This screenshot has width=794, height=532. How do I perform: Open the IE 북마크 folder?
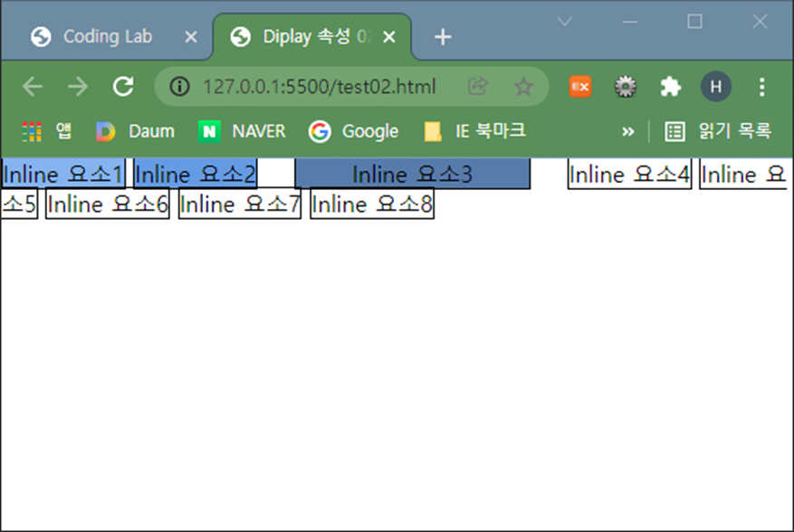[474, 131]
